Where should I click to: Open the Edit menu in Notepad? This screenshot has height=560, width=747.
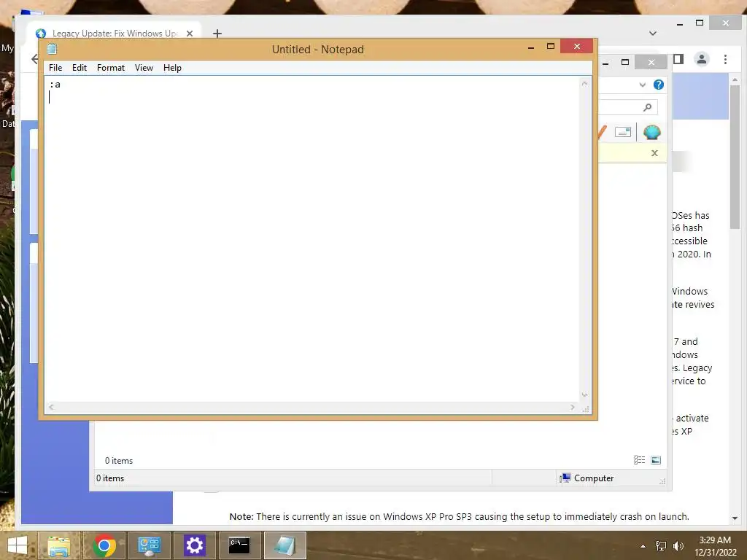[79, 68]
